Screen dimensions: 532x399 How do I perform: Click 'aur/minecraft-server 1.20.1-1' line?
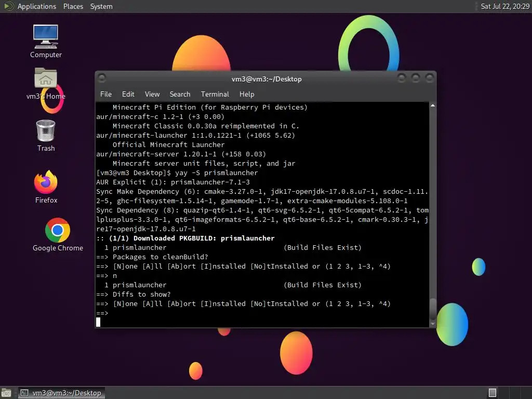click(181, 154)
